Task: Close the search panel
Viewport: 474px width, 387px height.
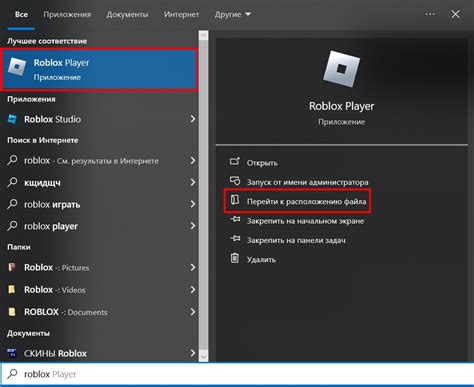Action: [x=455, y=14]
